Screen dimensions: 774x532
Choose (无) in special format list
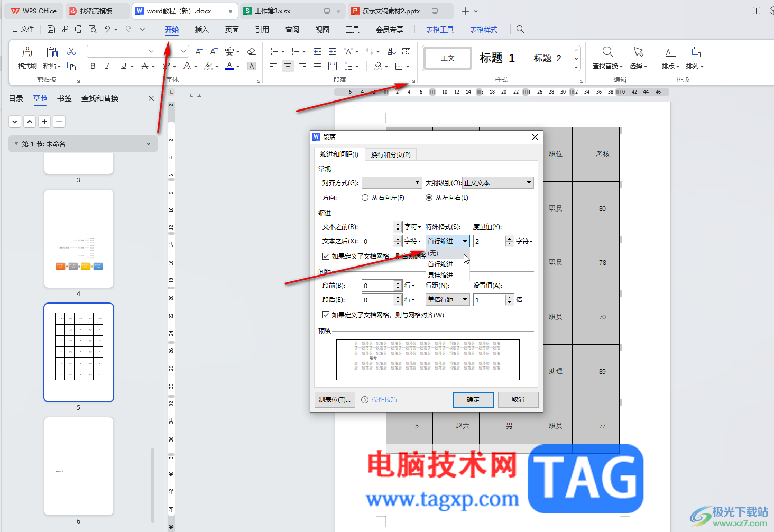pos(447,253)
